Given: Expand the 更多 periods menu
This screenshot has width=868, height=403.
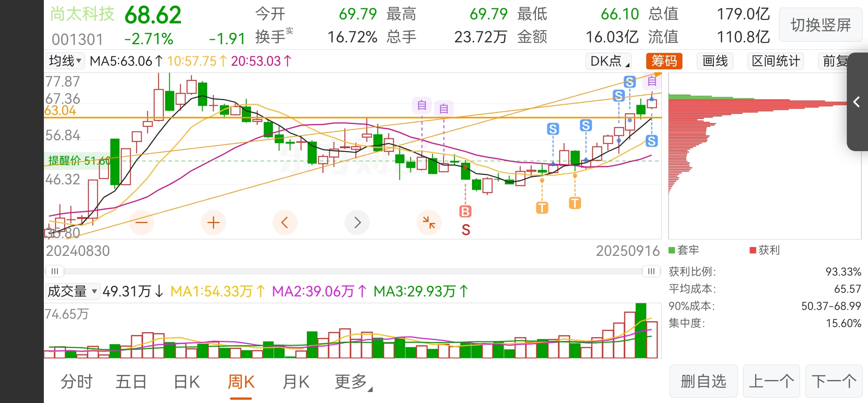Looking at the screenshot, I should (353, 382).
